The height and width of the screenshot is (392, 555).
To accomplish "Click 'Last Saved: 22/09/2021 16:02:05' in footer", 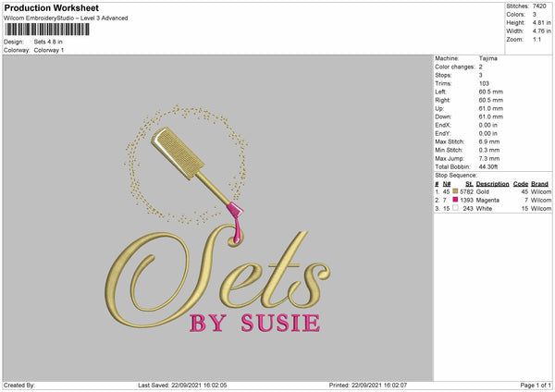I will tap(182, 386).
